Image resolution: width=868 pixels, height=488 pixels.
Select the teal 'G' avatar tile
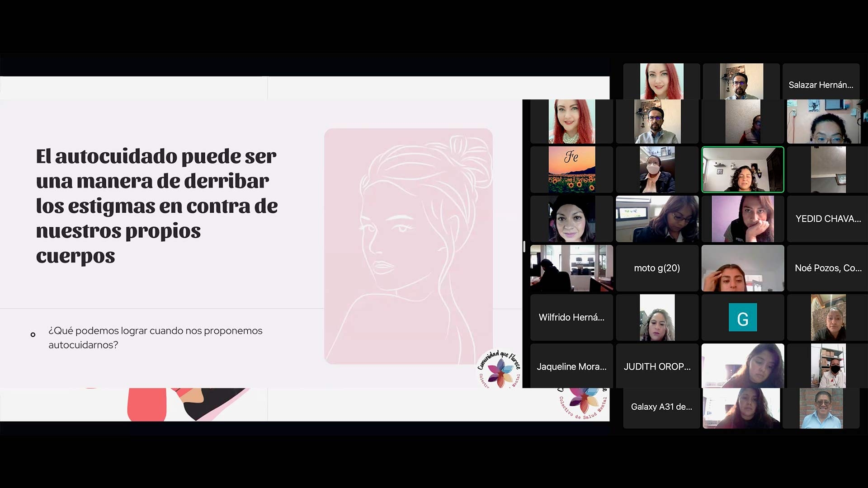(x=742, y=318)
